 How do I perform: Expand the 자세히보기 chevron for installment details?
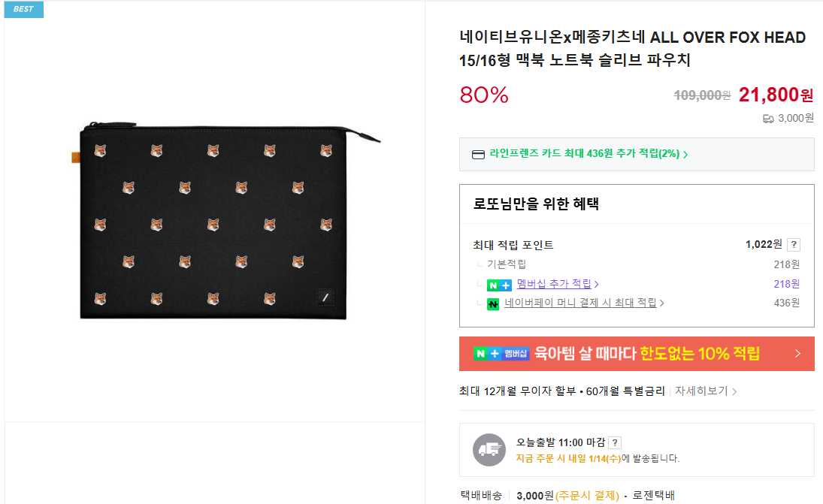(735, 391)
